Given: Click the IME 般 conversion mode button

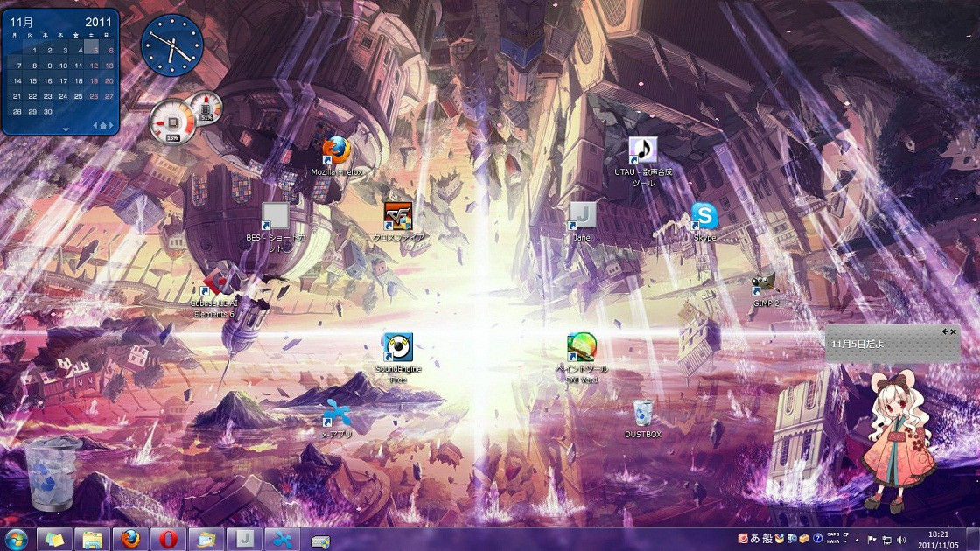Looking at the screenshot, I should click(767, 539).
